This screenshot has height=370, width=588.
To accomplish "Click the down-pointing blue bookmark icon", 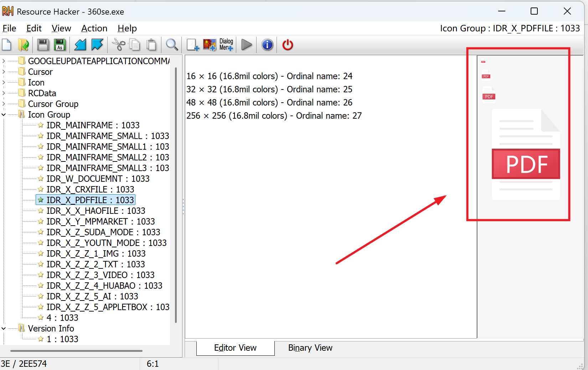I will [97, 45].
